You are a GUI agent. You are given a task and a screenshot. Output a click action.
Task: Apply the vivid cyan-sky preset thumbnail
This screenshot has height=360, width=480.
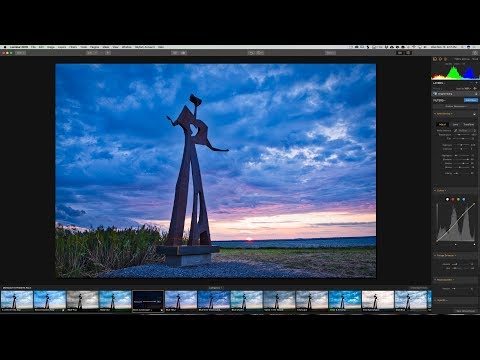345,300
